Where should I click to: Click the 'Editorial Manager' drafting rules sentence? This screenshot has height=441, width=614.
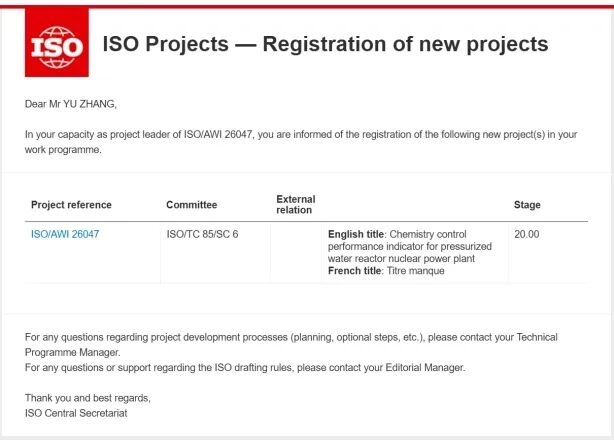tap(245, 367)
